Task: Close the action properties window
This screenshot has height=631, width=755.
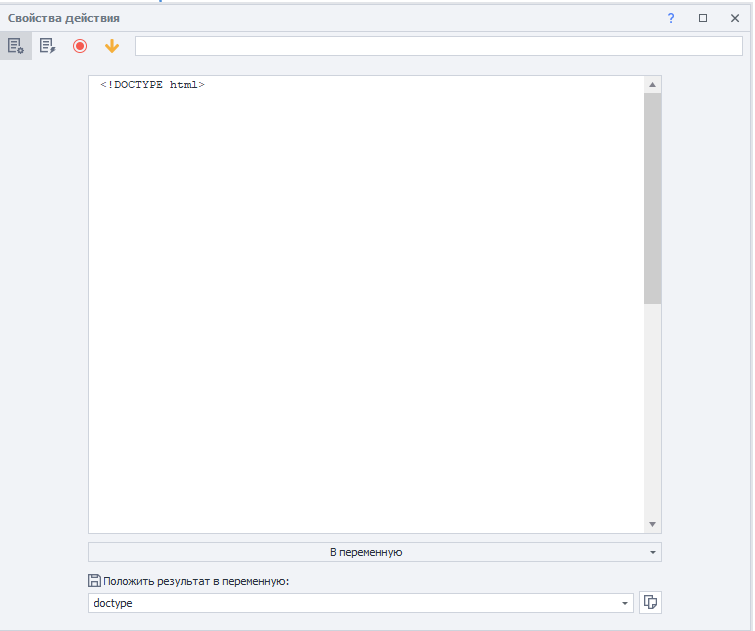Action: (735, 18)
